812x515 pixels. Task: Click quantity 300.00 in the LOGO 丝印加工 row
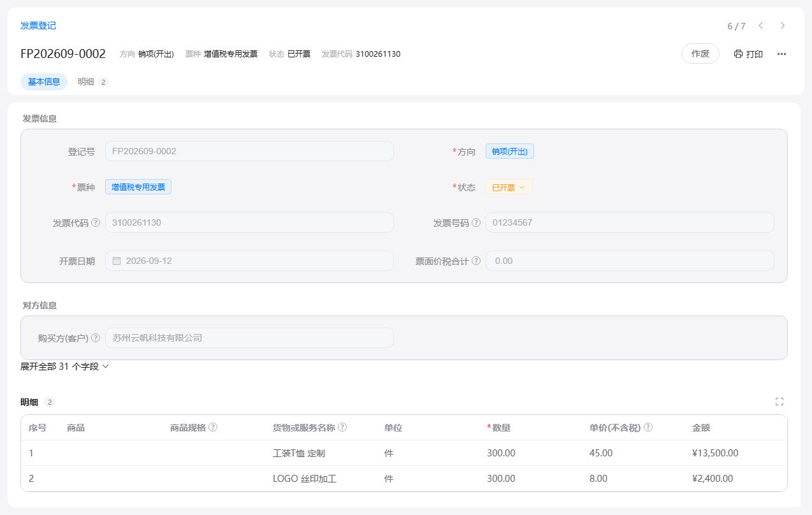[x=501, y=479]
